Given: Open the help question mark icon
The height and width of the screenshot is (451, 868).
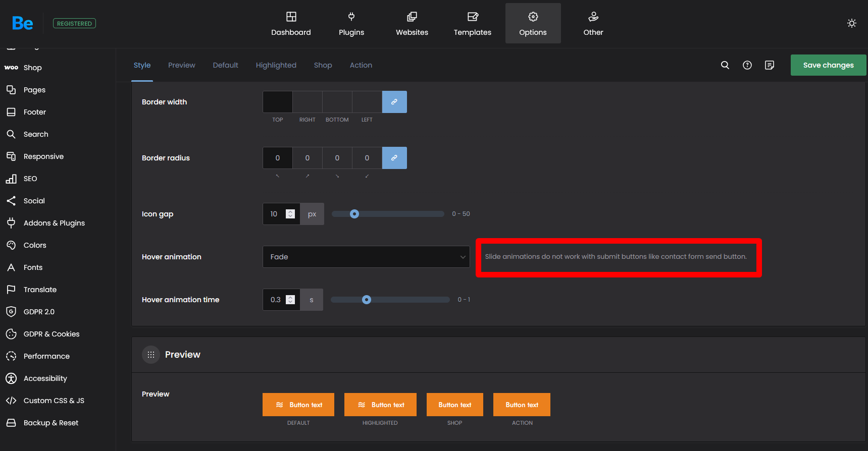Looking at the screenshot, I should pyautogui.click(x=747, y=65).
